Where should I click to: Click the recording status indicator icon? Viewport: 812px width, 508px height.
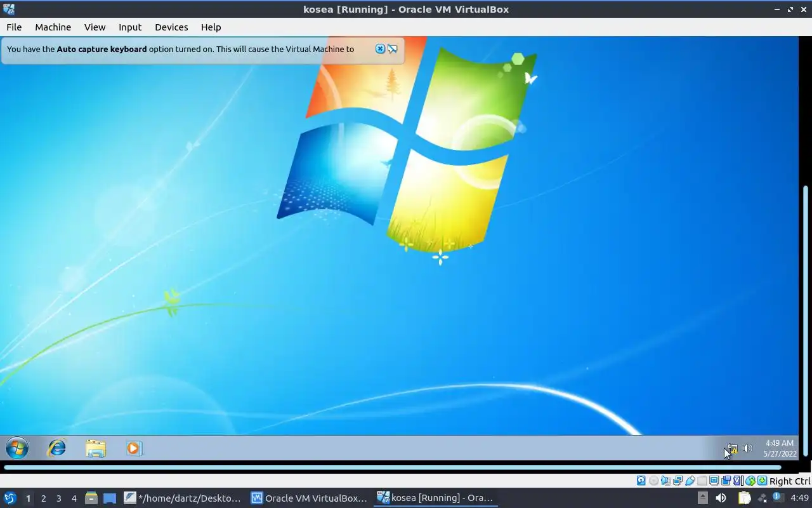(726, 481)
